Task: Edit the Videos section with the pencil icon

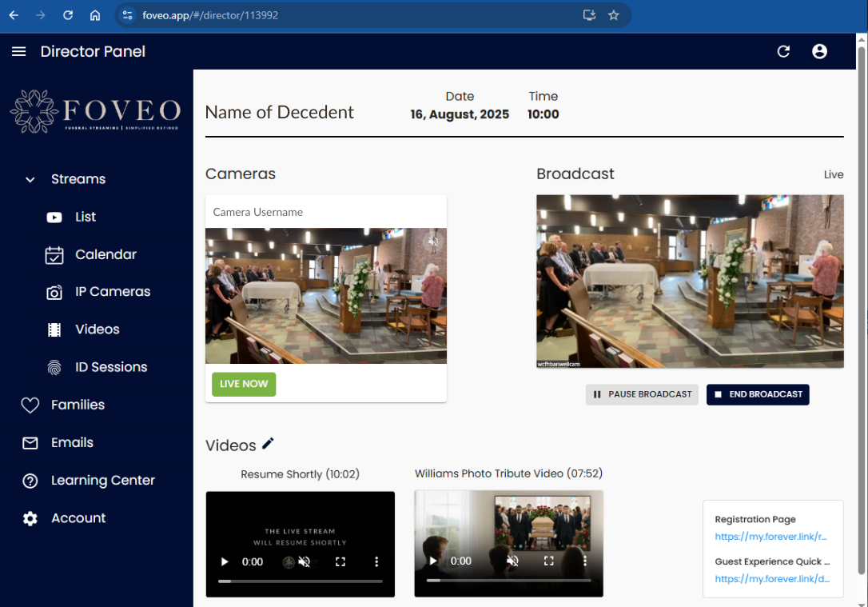Action: tap(268, 444)
